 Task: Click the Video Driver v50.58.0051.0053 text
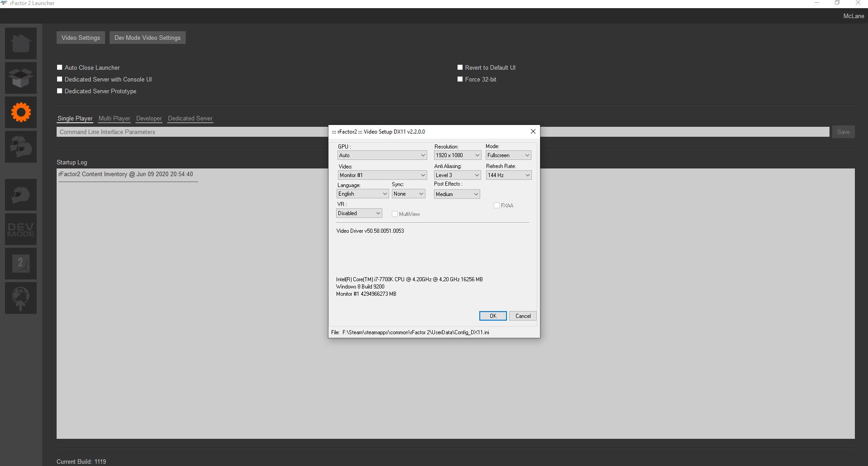[370, 231]
